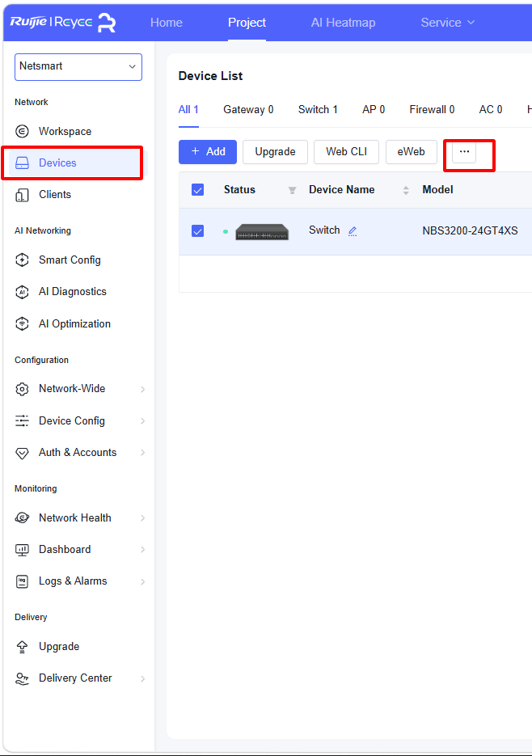Screen dimensions: 532x756
Task: Uncheck the Switch device row checkbox
Action: point(198,231)
